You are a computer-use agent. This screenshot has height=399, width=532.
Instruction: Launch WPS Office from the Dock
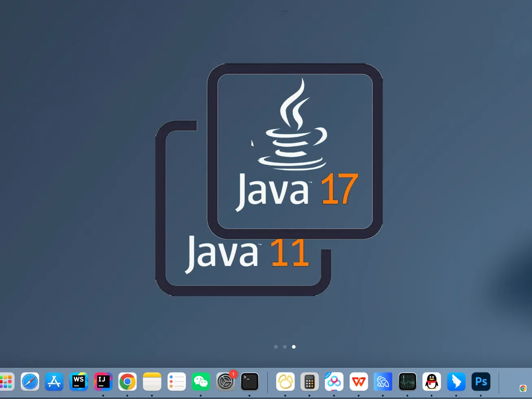coord(359,382)
